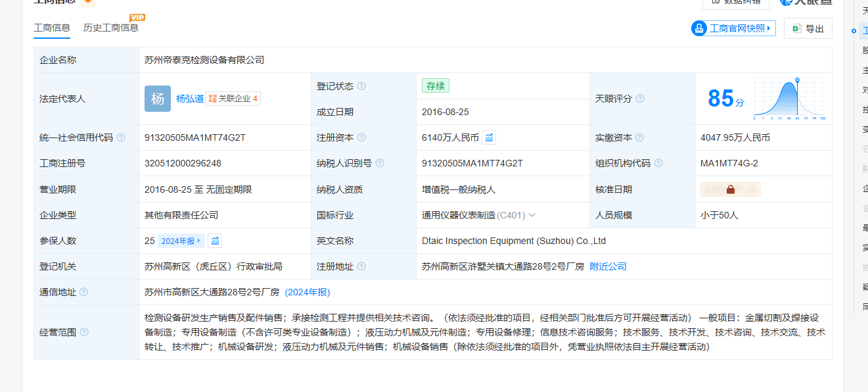This screenshot has height=392, width=868.
Task: Click the help icon beside 统一社会信用代码
Action: coord(121,137)
